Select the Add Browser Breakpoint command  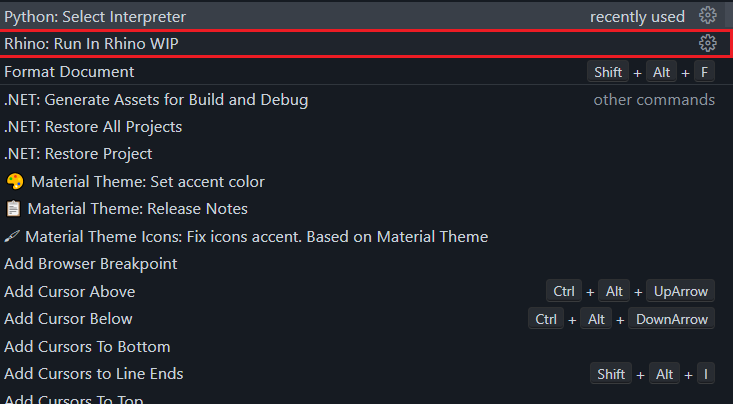point(91,264)
